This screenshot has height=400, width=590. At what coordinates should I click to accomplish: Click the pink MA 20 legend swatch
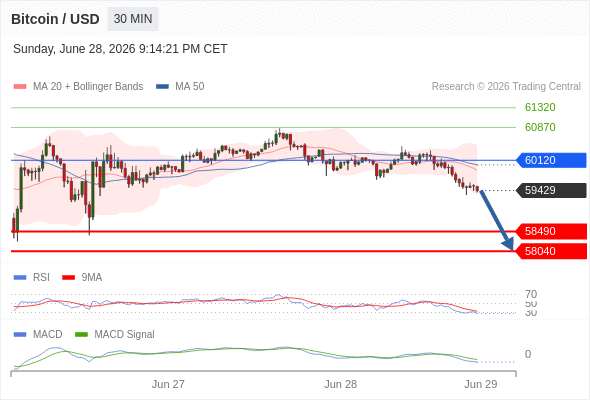click(20, 87)
